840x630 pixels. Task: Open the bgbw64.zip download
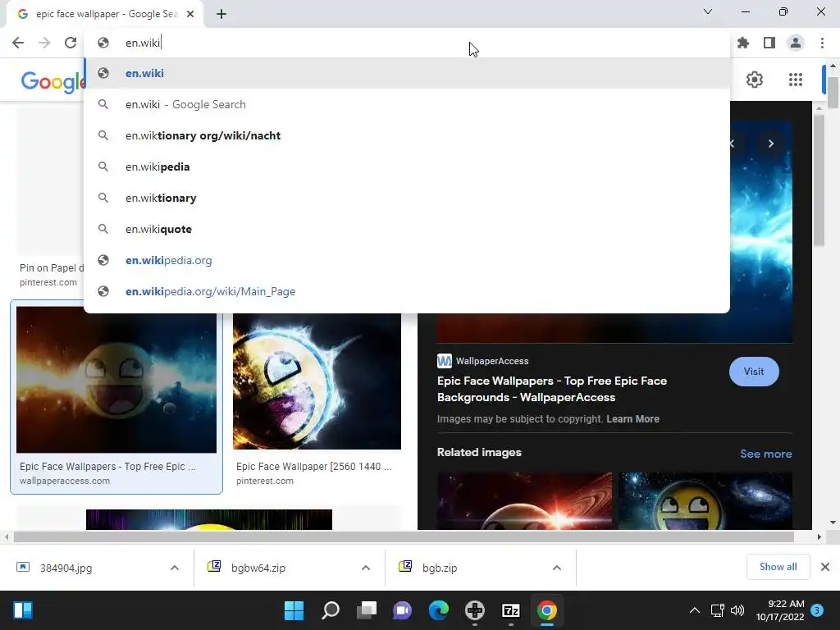258,568
